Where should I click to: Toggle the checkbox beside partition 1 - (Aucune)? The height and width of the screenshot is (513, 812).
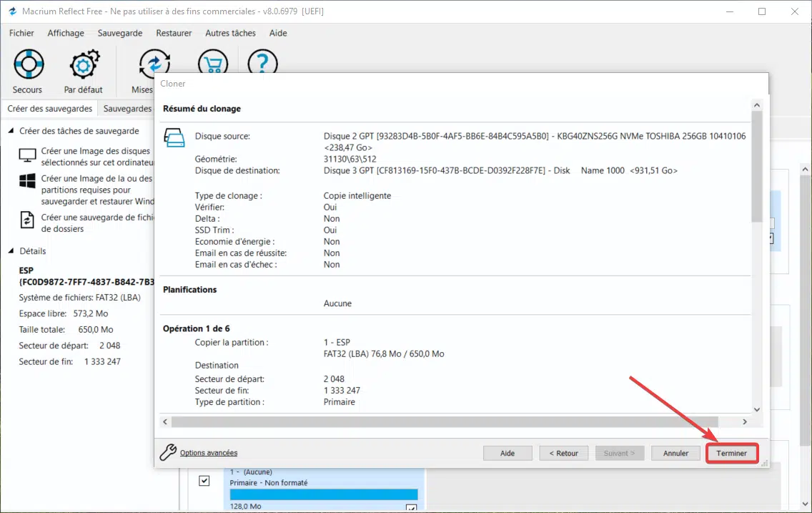pyautogui.click(x=204, y=481)
